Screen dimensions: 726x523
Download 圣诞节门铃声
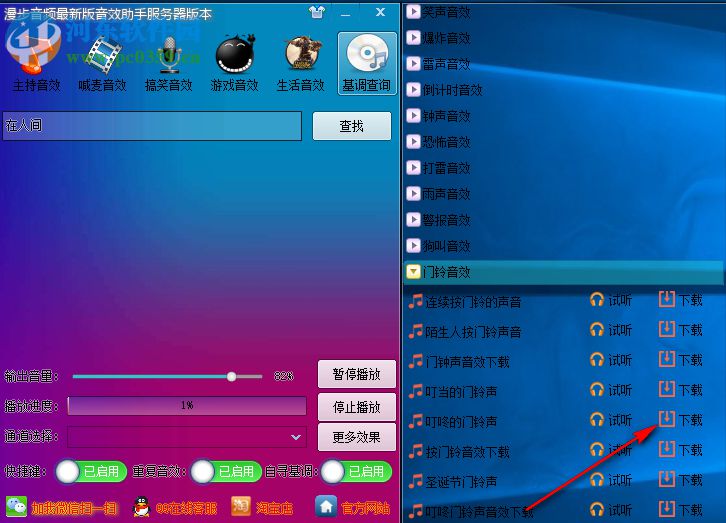pos(681,480)
